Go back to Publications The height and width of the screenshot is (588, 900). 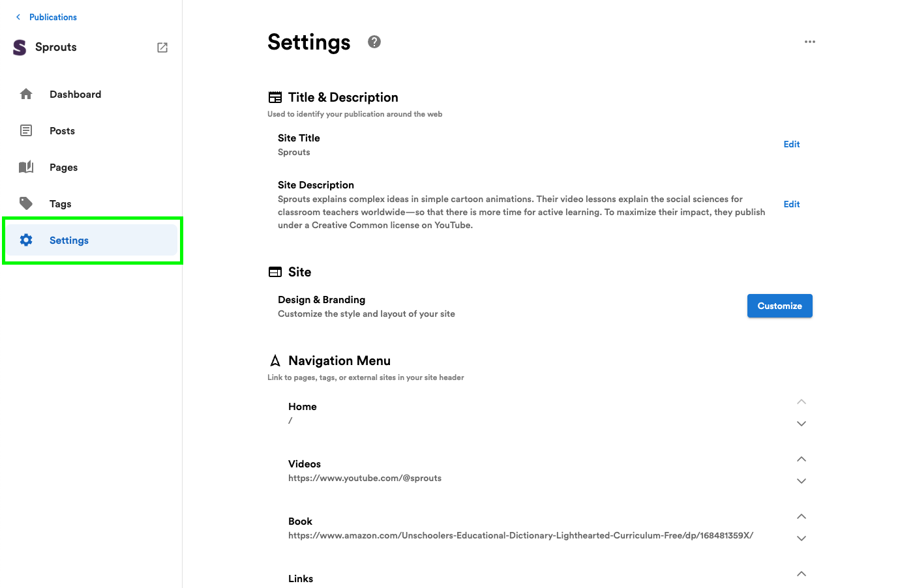(x=46, y=17)
